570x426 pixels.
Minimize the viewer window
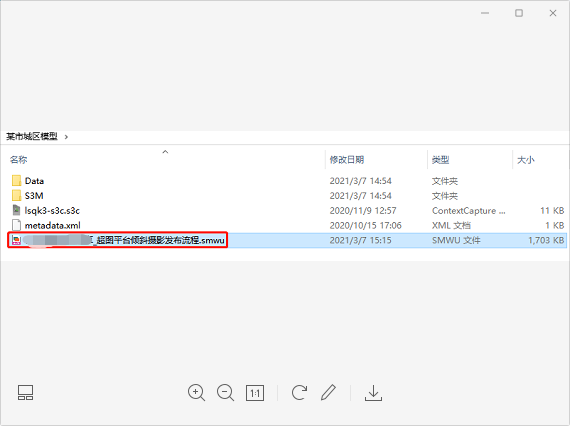(485, 13)
